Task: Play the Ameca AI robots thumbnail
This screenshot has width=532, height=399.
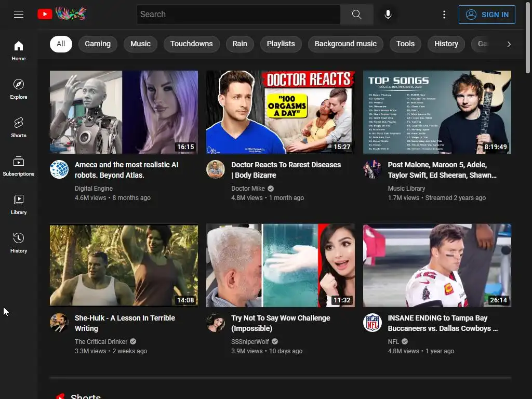Action: click(124, 112)
